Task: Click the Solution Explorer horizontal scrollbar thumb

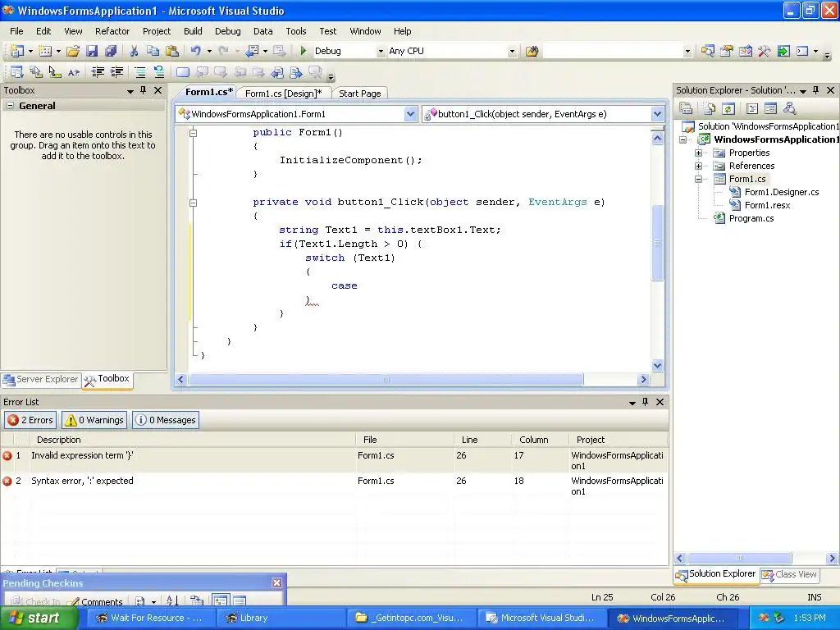Action: pos(739,558)
